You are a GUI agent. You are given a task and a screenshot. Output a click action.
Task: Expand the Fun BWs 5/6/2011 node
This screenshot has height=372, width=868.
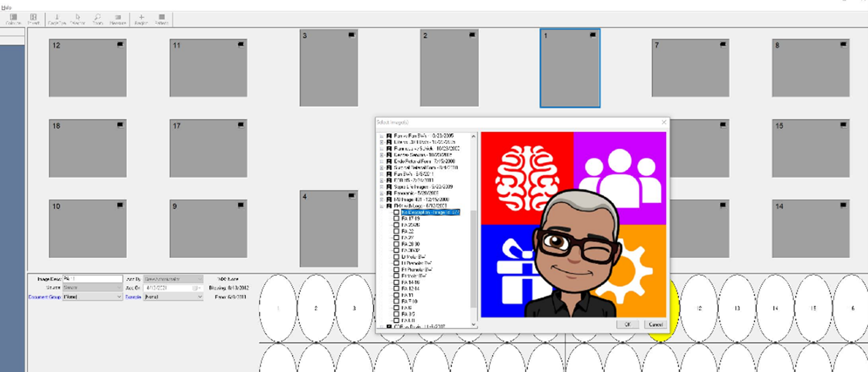coord(382,174)
